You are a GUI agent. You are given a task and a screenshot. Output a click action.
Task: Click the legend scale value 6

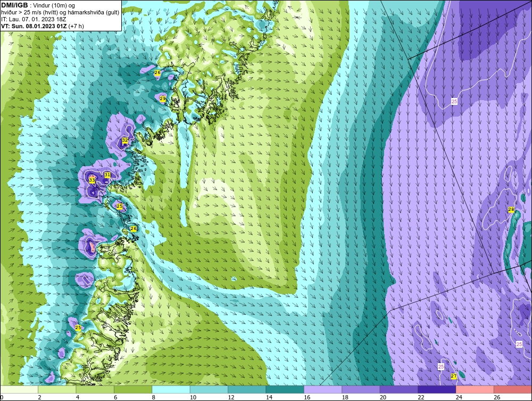115,397
